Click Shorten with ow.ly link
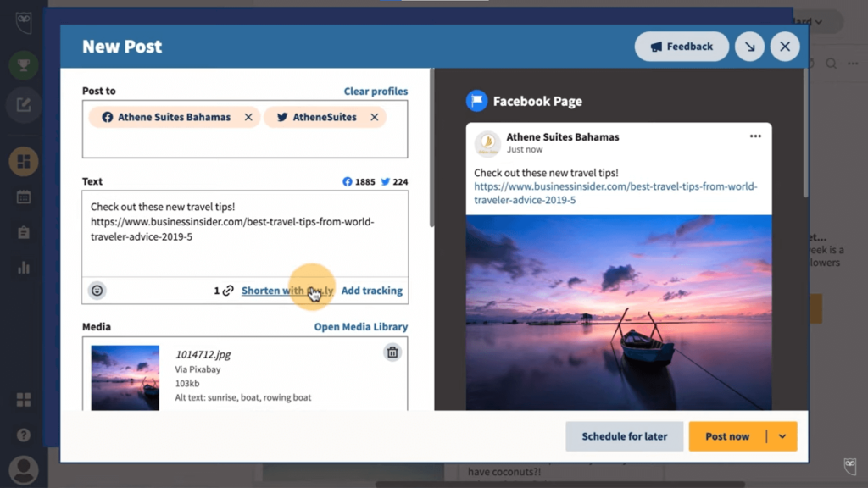This screenshot has width=868, height=488. tap(287, 291)
